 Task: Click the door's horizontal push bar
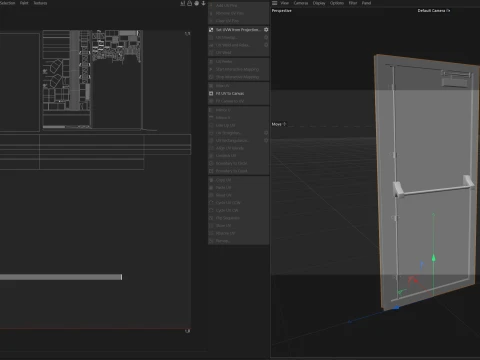[x=433, y=190]
